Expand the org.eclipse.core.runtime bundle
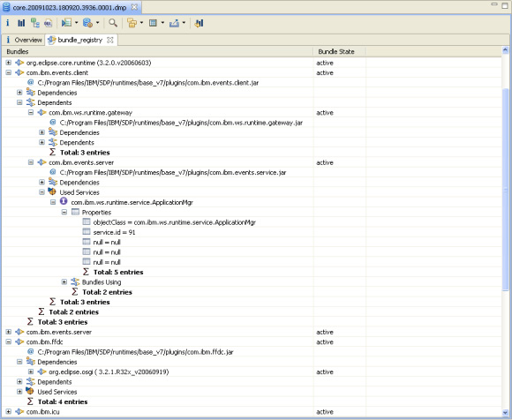 (x=9, y=63)
